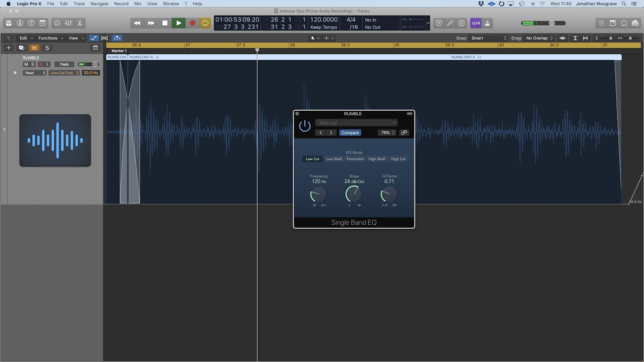Toggle global Solo S button in track header

(47, 48)
